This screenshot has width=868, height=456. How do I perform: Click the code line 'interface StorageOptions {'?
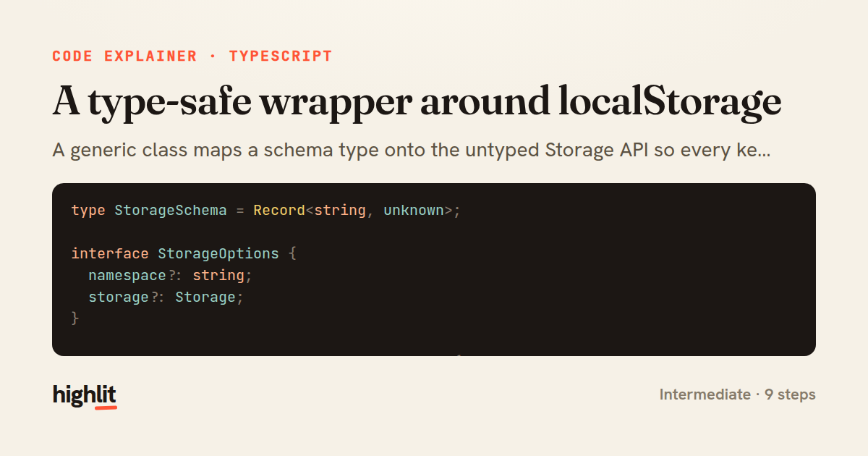(x=184, y=254)
